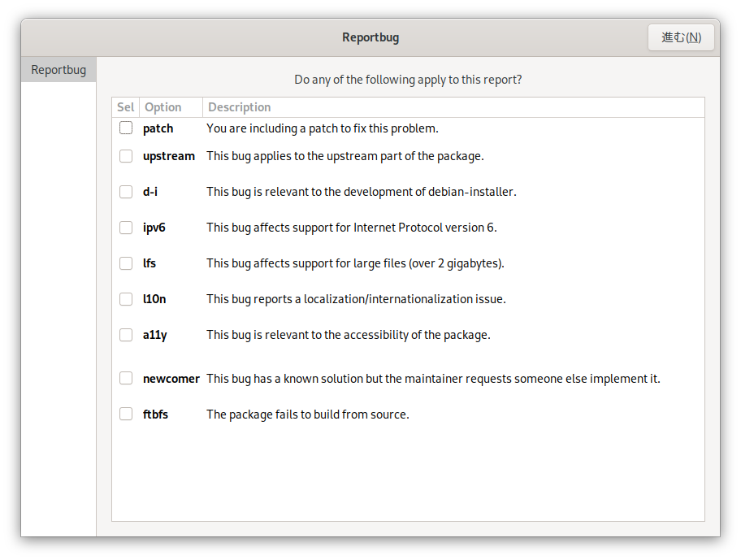This screenshot has width=741, height=560.
Task: Select 'accessibility of the package' description
Action: (x=349, y=335)
